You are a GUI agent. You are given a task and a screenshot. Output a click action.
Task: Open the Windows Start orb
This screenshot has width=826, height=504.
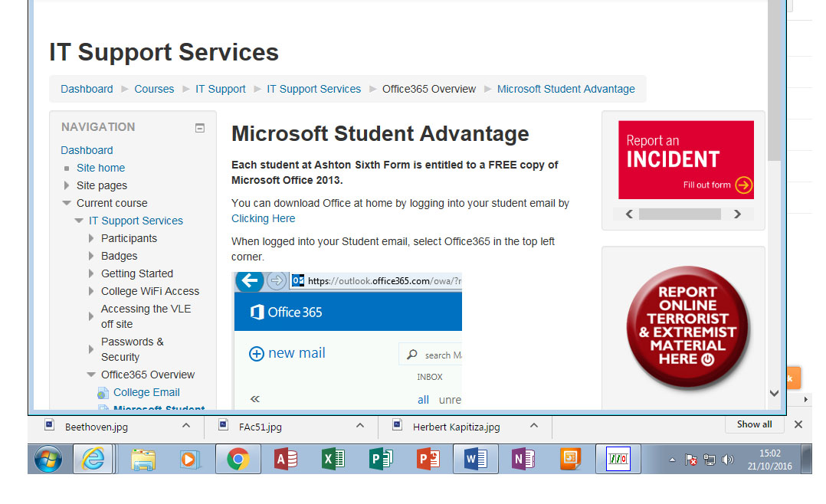(48, 460)
